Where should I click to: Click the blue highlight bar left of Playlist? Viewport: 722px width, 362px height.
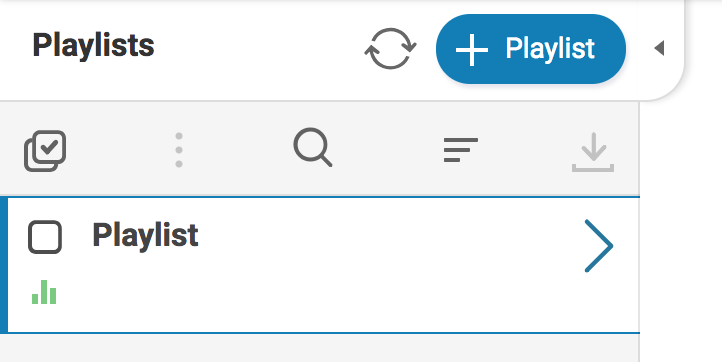tap(4, 265)
